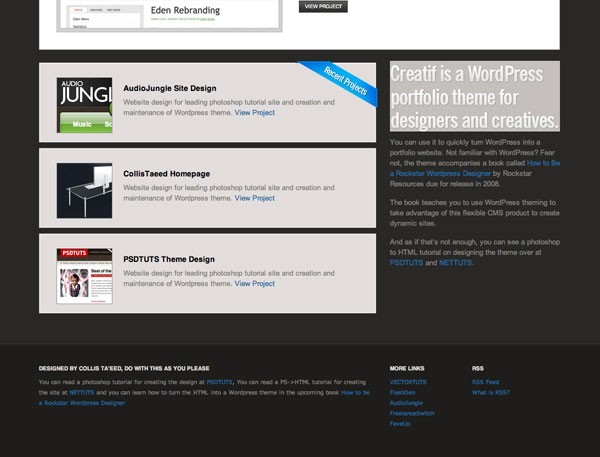Click the RSS footer heading
600x457 pixels.
point(478,368)
